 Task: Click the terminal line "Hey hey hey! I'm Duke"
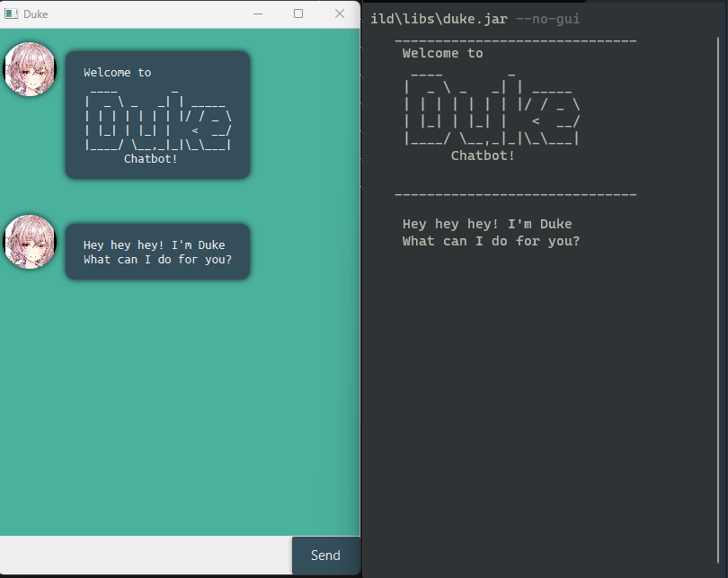[486, 224]
